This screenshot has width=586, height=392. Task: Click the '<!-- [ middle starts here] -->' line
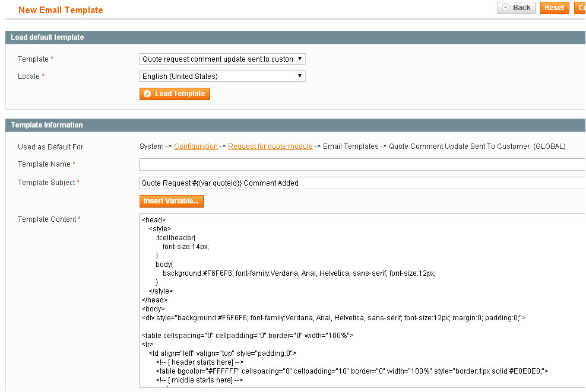199,380
